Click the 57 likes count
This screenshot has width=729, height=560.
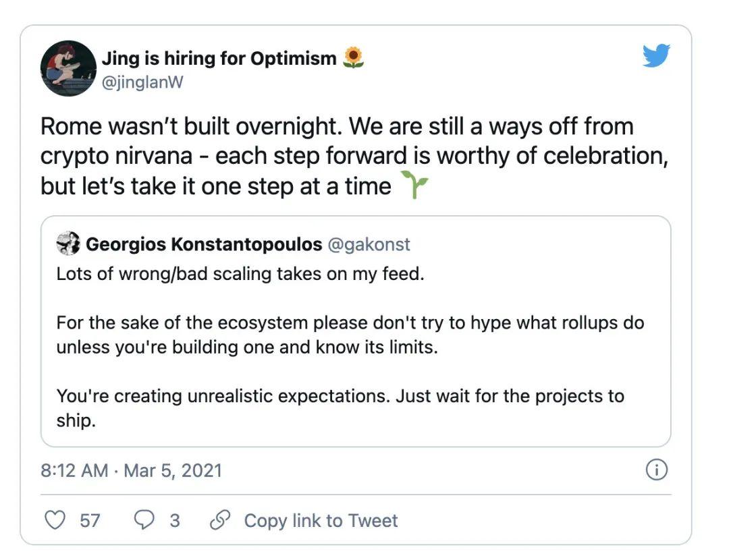click(x=90, y=521)
